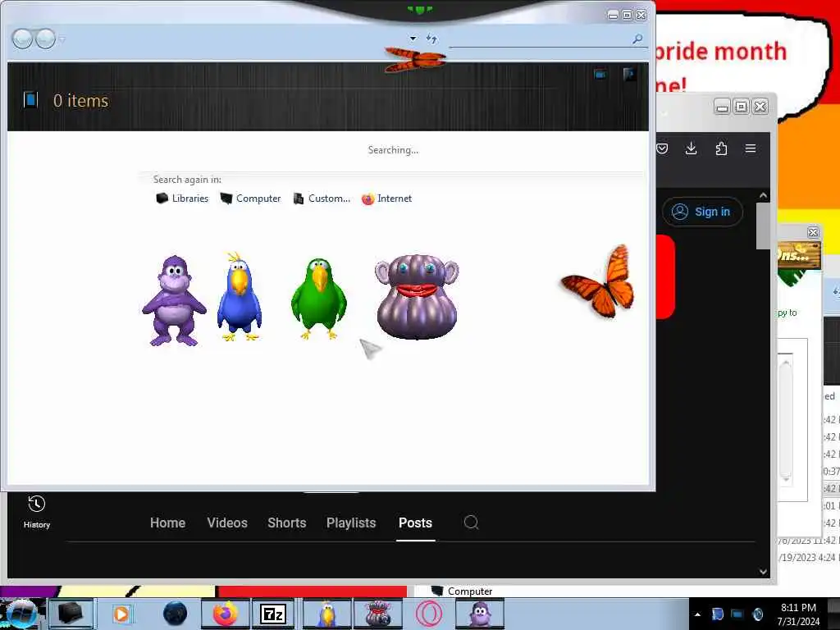Click the purple Bonzi taskbar button
The image size is (840, 630).
tap(479, 614)
